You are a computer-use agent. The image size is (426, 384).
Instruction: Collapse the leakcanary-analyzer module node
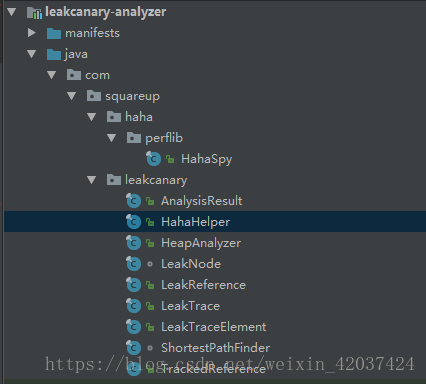(x=12, y=12)
